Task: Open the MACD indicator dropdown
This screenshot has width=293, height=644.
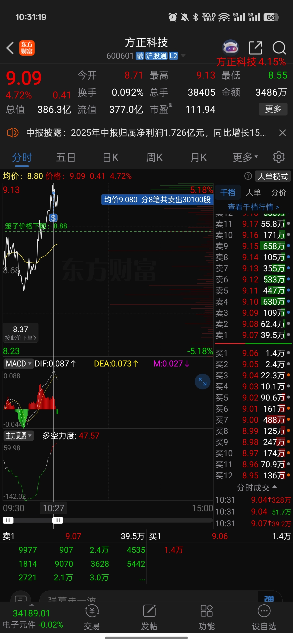Action: tap(18, 363)
